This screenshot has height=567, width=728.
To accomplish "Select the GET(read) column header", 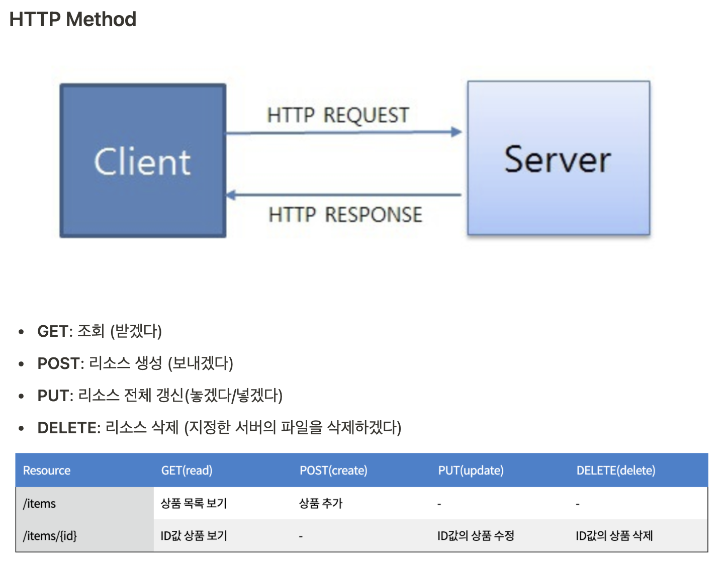I will pyautogui.click(x=187, y=470).
